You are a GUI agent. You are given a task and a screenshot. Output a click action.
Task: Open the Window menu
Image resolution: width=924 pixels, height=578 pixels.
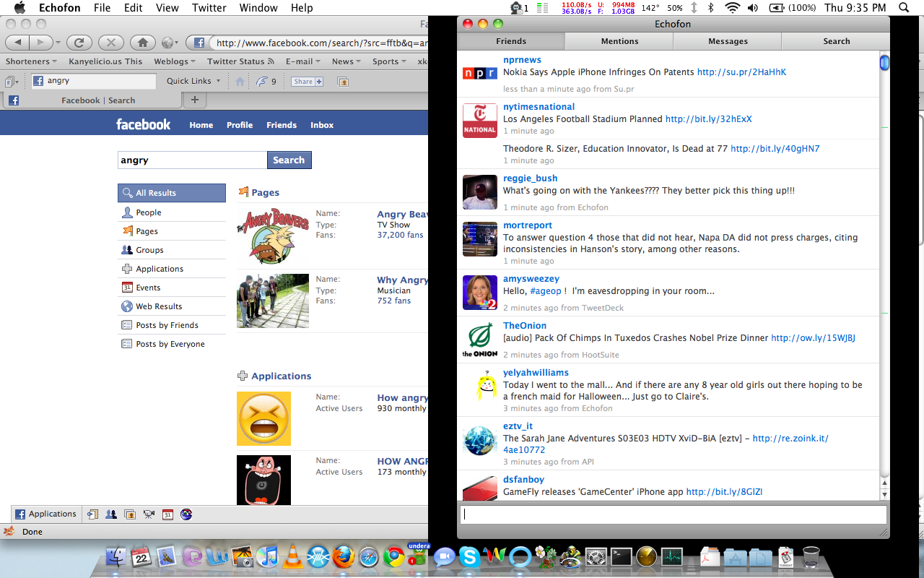coord(258,8)
